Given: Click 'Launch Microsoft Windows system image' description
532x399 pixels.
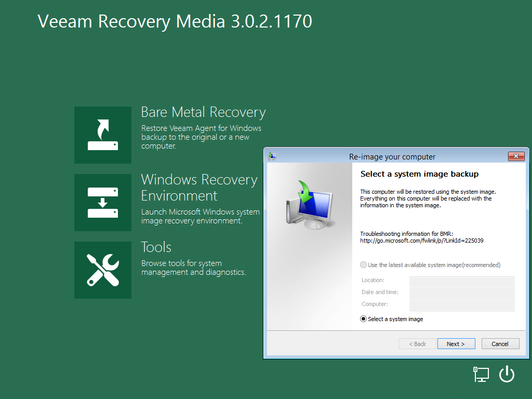Looking at the screenshot, I should [200, 216].
